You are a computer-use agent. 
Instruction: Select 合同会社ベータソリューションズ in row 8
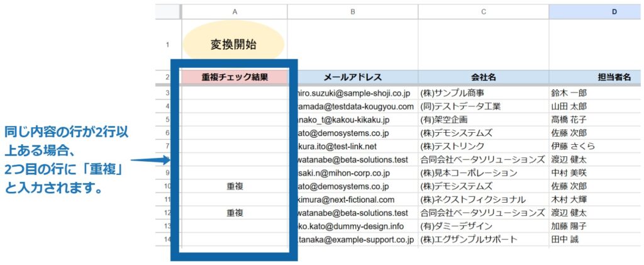[x=484, y=159]
